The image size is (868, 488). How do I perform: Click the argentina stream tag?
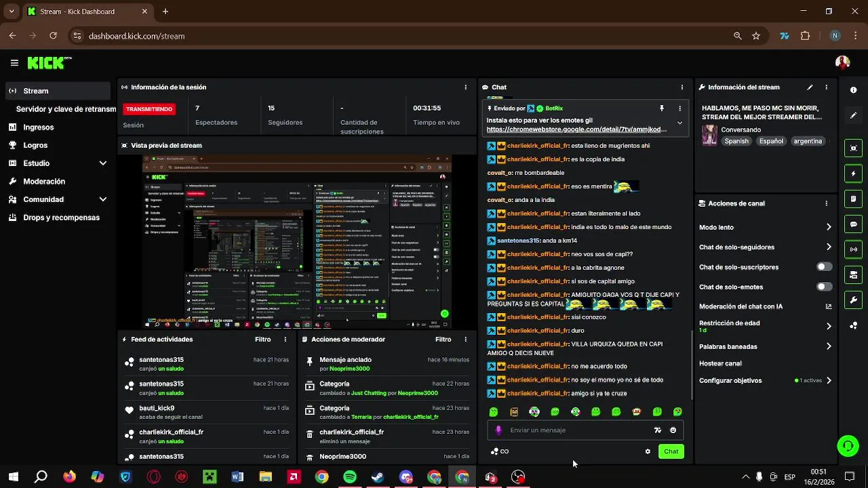[x=808, y=141]
